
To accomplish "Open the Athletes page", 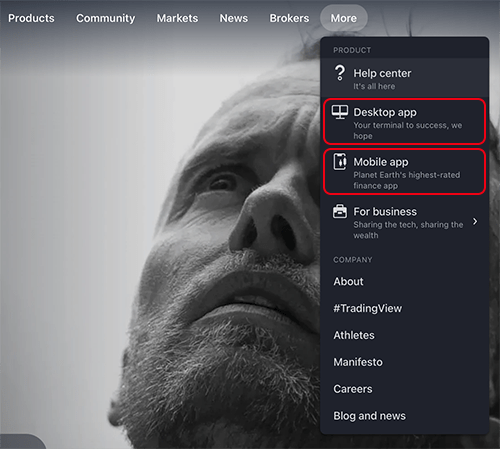I will coord(354,335).
